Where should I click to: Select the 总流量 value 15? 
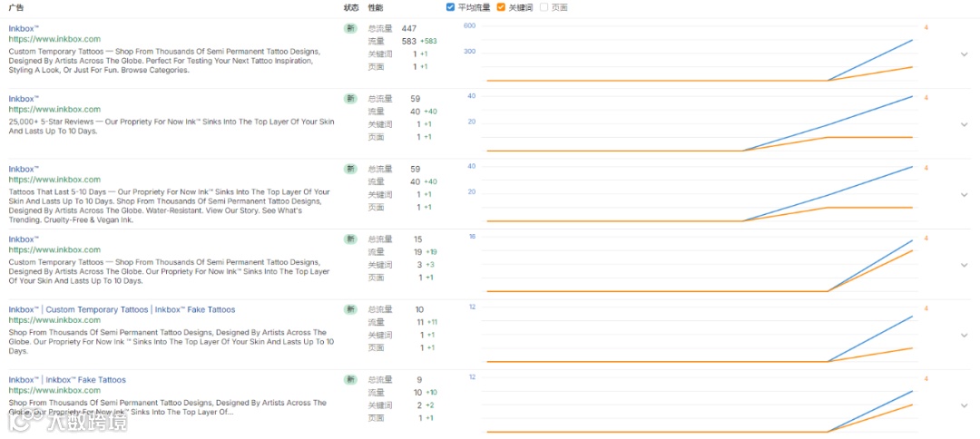pos(418,239)
